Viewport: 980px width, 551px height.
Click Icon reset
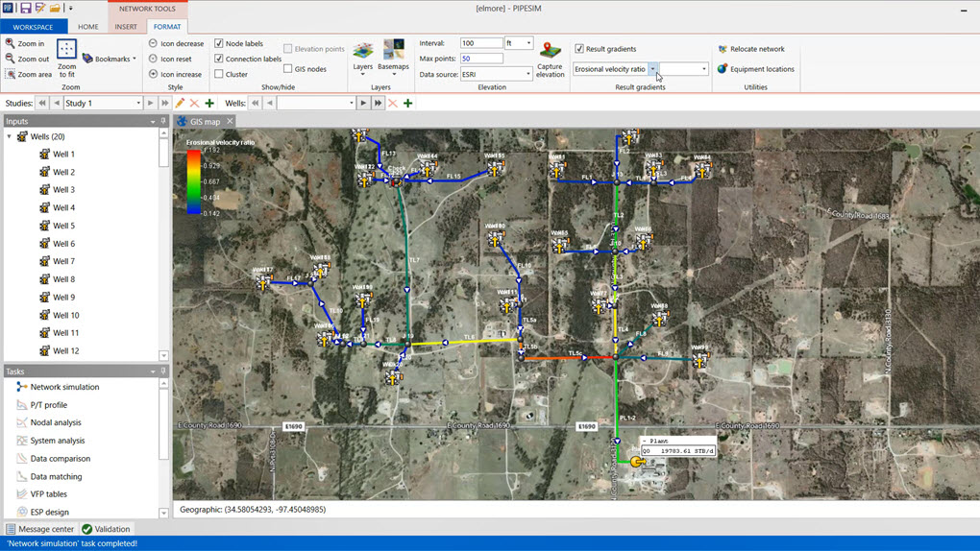coord(170,59)
